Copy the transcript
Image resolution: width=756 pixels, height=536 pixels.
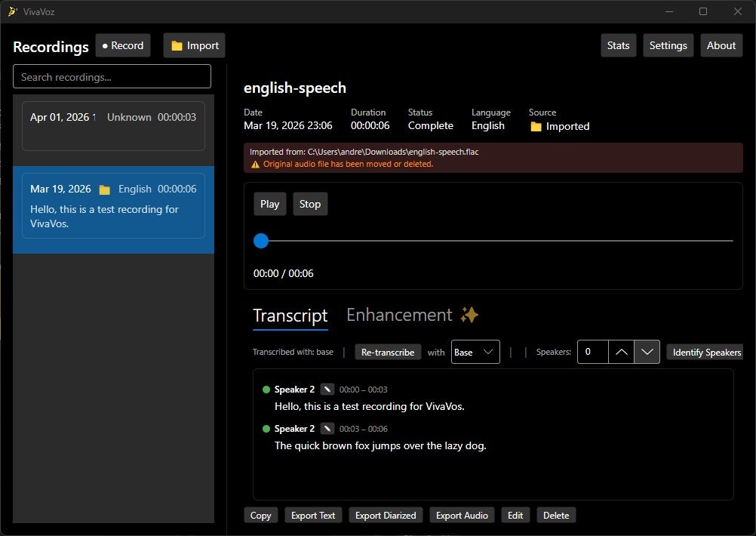[x=260, y=516]
